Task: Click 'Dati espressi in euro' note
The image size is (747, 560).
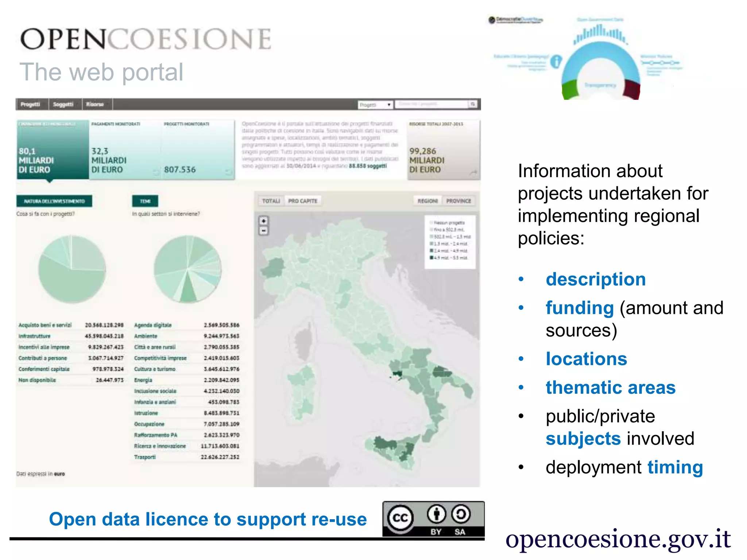Action: click(x=40, y=474)
